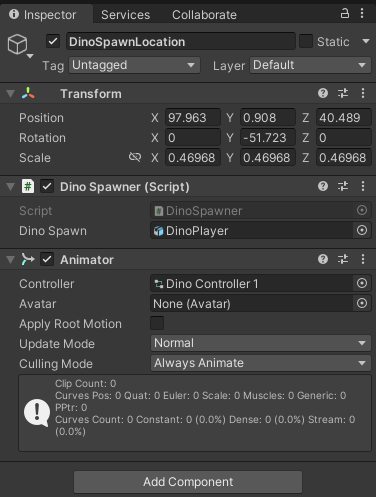Screen dimensions: 376x497
Task: Open object picker for Dino Spawn field
Action: pos(362,230)
